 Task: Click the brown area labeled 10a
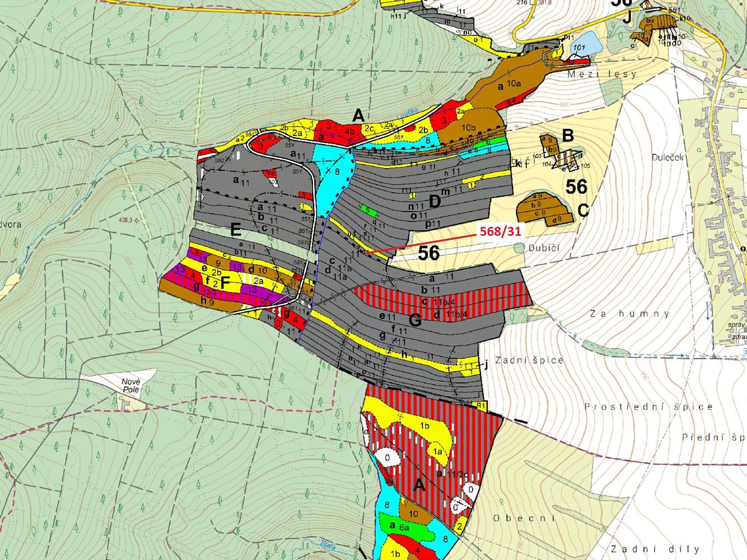504,84
